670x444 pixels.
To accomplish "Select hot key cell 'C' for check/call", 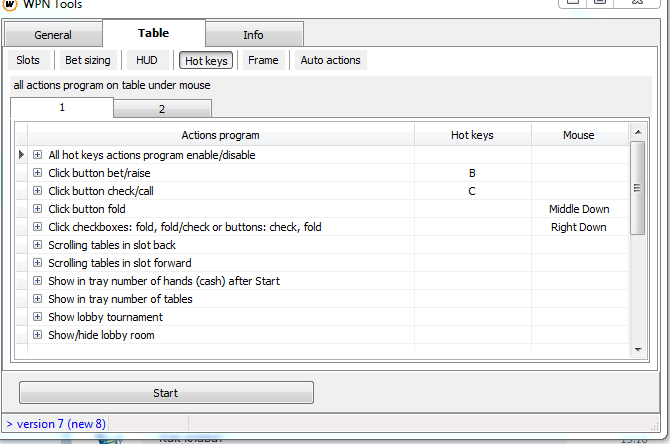I will (472, 191).
